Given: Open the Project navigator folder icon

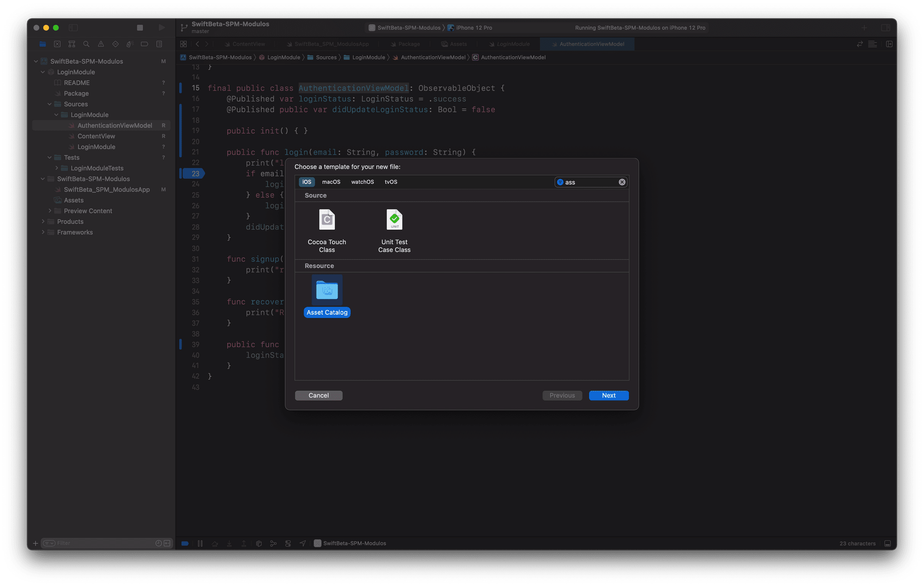Looking at the screenshot, I should coord(43,44).
